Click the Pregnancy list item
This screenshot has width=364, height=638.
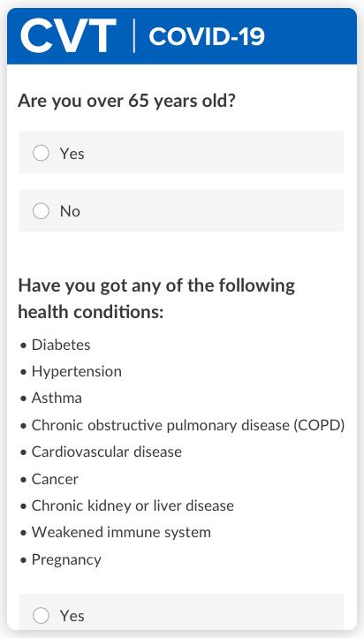(x=66, y=560)
